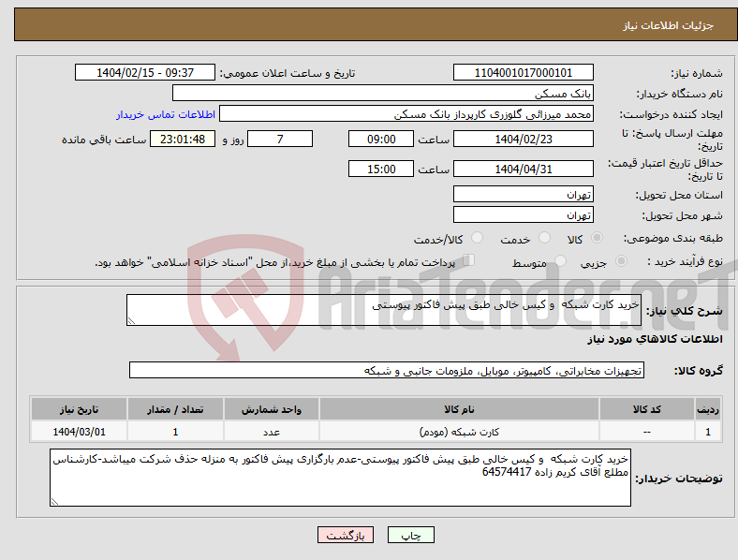Click the response deadline date 1404/02/23
The height and width of the screenshot is (560, 738).
point(523,139)
